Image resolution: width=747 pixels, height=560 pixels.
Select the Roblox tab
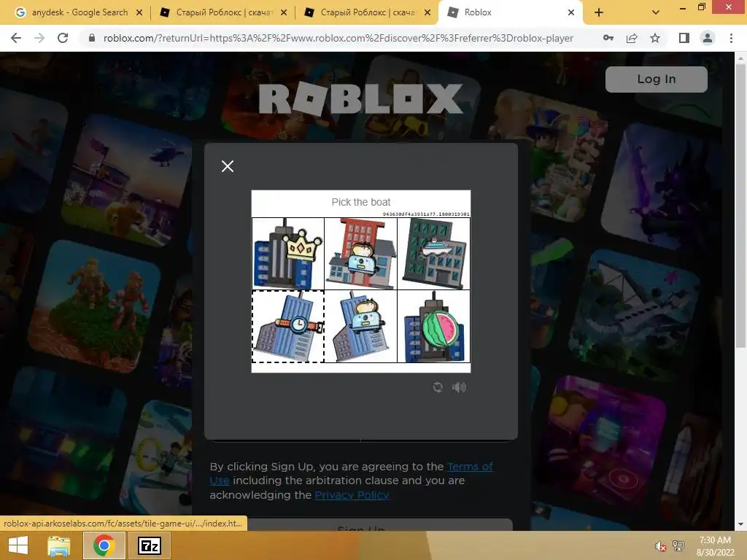(510, 12)
